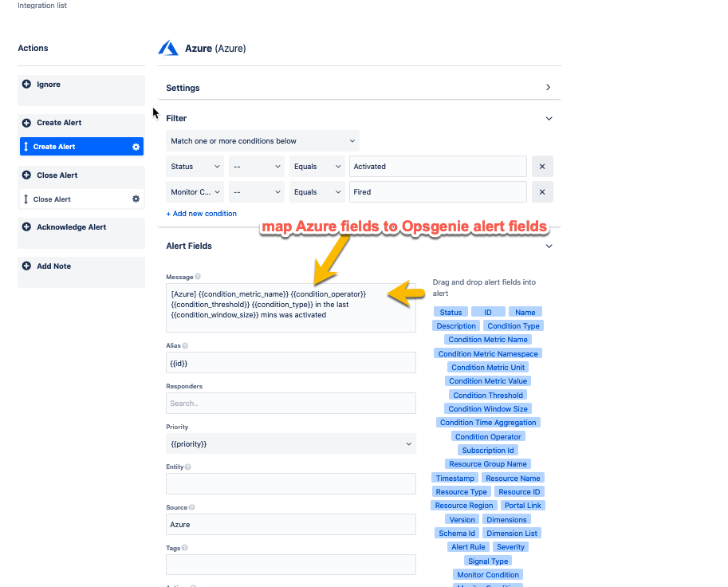The height and width of the screenshot is (587, 728).
Task: Click the Condition Metric Unit chip
Action: (x=488, y=368)
